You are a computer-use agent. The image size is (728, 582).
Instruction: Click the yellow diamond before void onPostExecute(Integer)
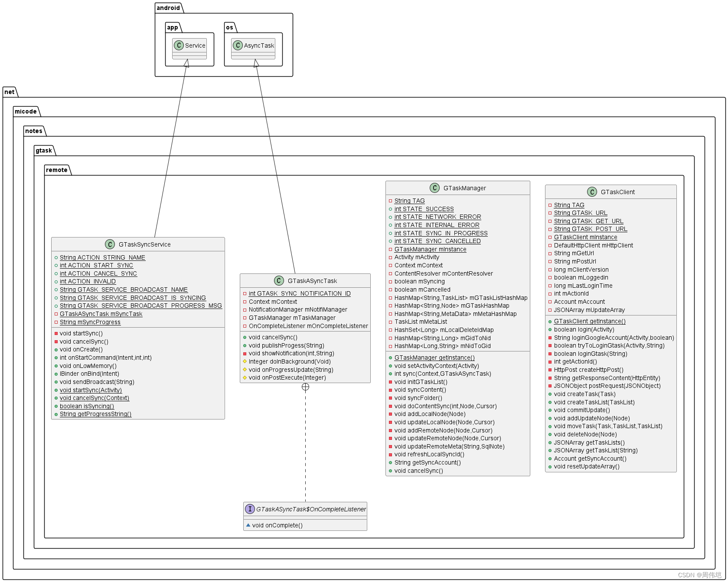click(245, 377)
